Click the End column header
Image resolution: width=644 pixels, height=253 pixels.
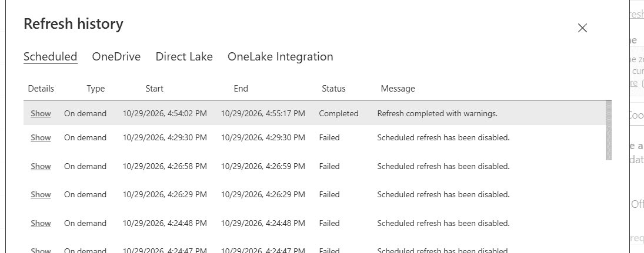[x=241, y=89]
